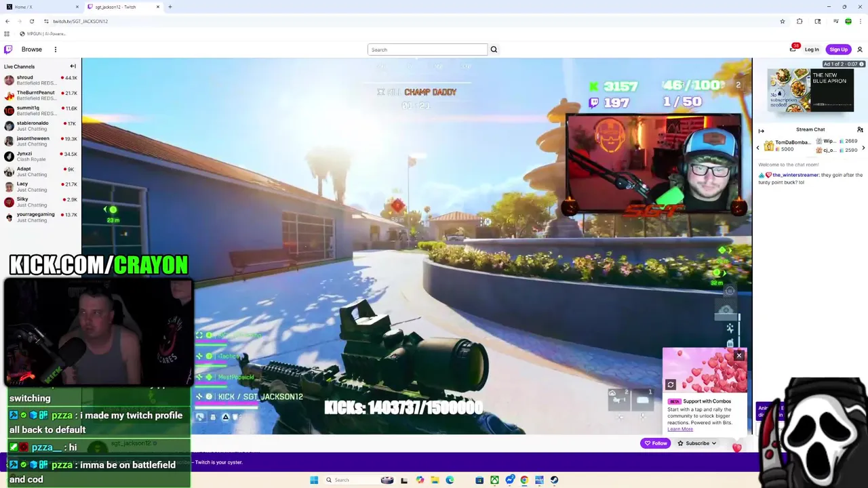Click the_winterstreamer username in chat
The image size is (868, 488).
pyautogui.click(x=795, y=175)
